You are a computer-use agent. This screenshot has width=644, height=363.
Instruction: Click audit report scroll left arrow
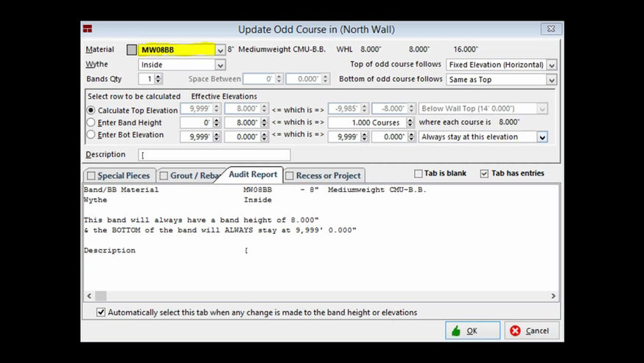coord(89,296)
